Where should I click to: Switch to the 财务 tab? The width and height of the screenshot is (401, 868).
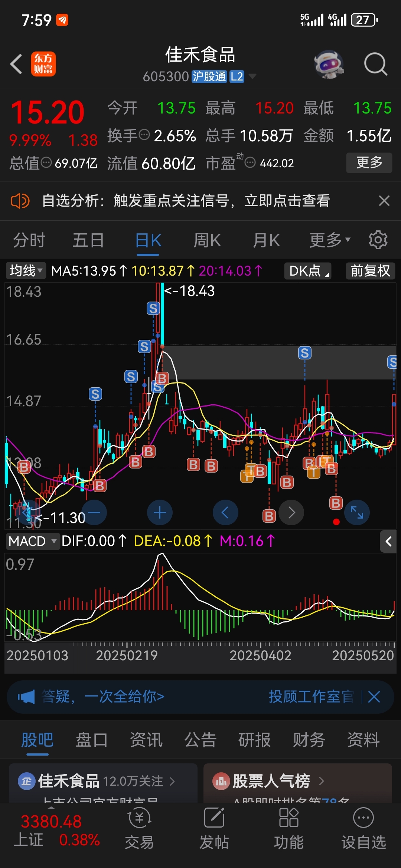[309, 740]
